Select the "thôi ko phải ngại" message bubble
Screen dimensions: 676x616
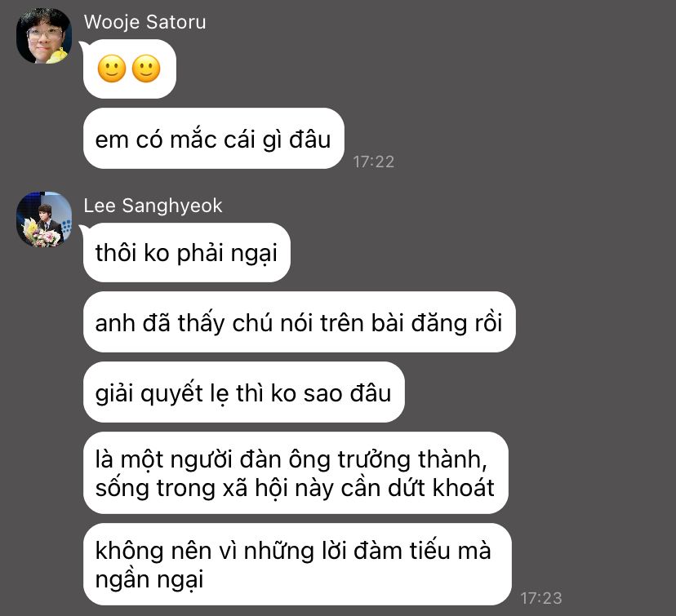(x=187, y=252)
